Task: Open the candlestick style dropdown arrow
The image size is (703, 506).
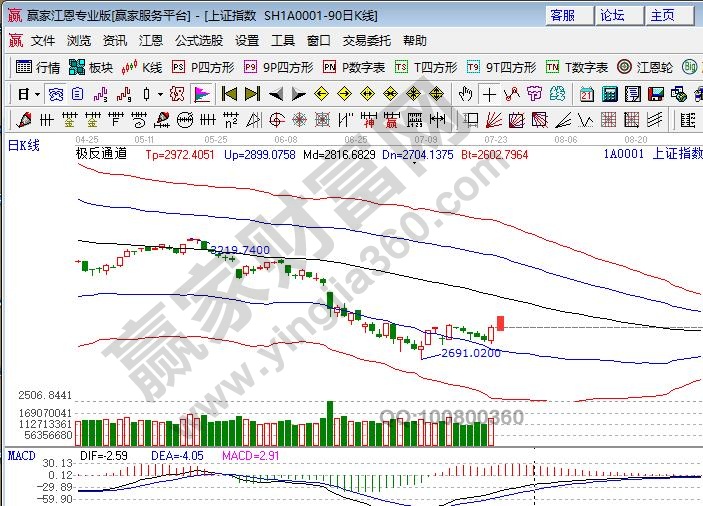Action: tap(162, 94)
